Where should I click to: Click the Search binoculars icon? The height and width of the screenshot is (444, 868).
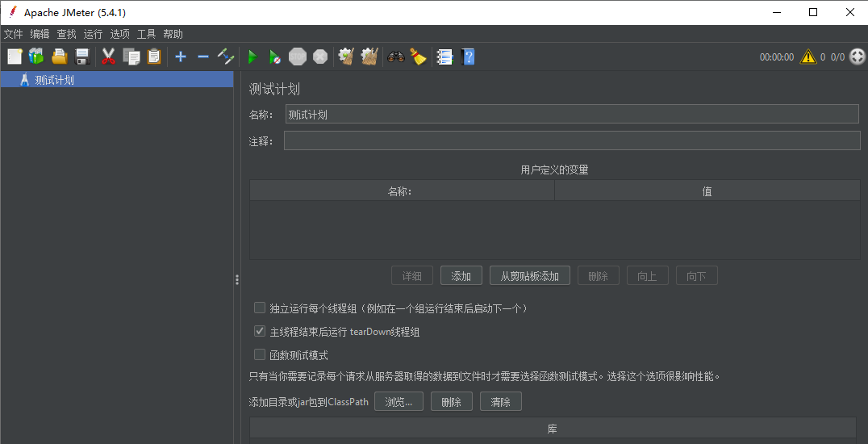tap(396, 57)
